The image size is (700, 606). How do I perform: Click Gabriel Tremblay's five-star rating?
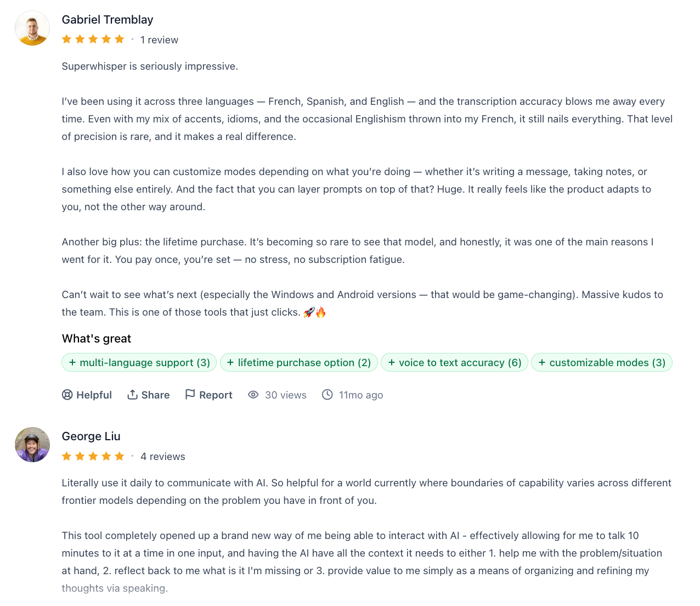[x=93, y=40]
